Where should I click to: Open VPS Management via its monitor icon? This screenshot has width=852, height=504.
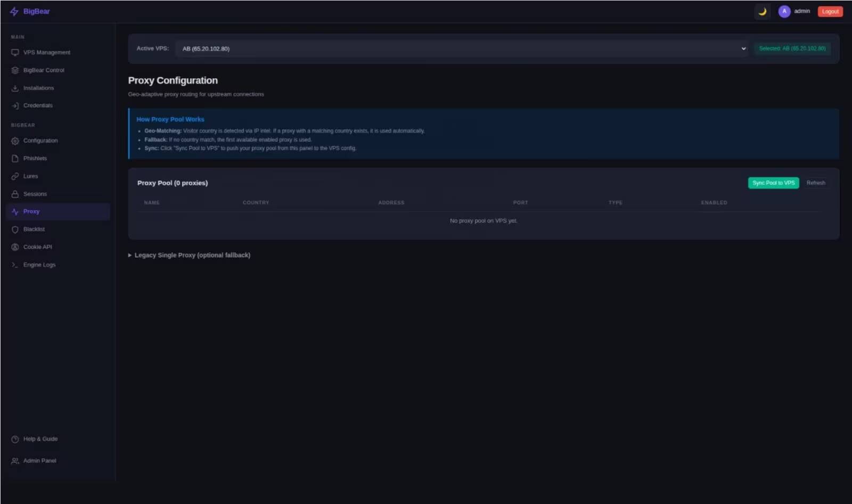tap(15, 53)
